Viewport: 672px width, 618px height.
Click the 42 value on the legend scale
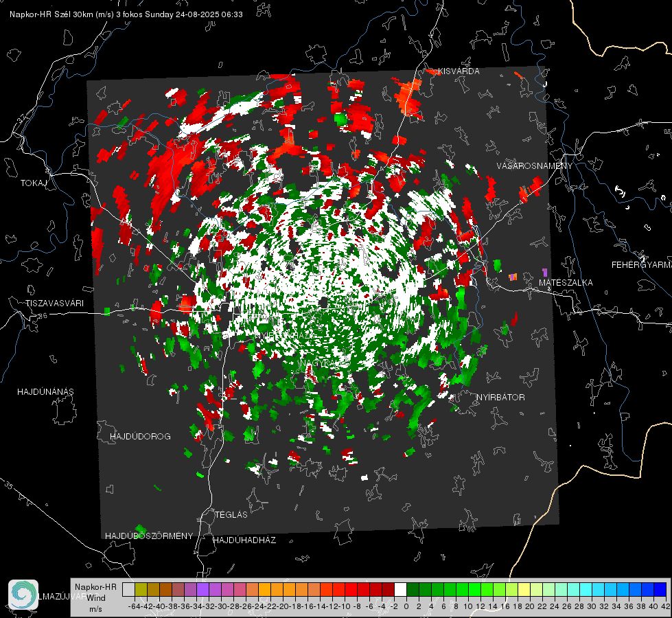pyautogui.click(x=665, y=606)
